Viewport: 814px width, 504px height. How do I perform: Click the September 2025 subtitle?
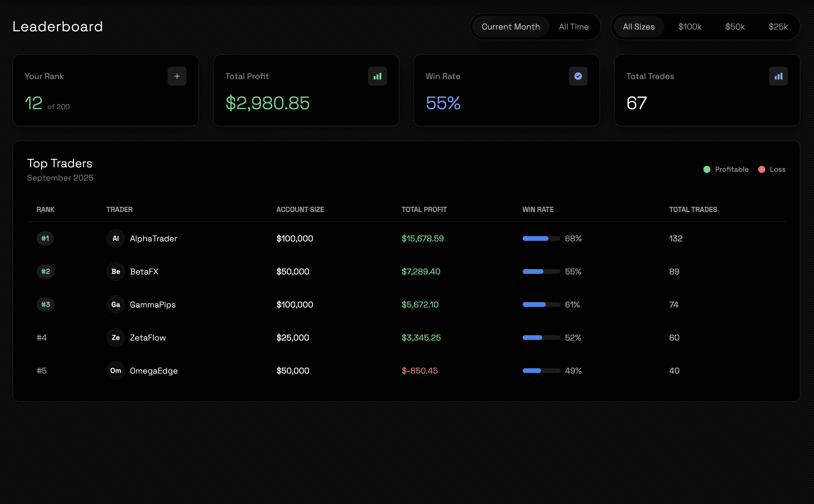click(x=60, y=178)
